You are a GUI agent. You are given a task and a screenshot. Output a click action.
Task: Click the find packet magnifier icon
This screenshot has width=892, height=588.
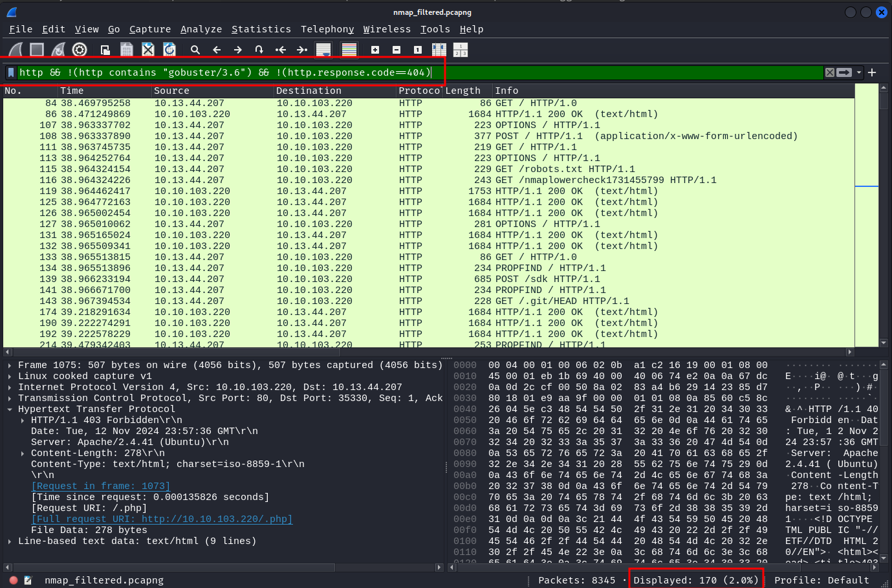(x=195, y=50)
